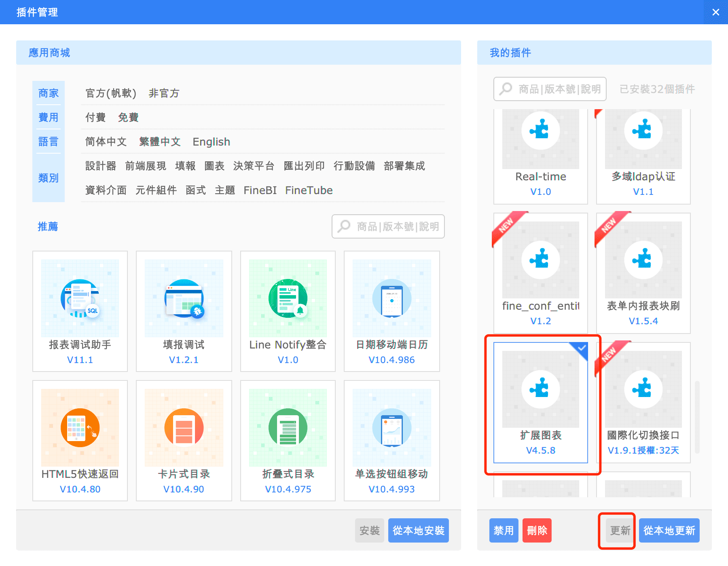Click 從本地安裝 button
Screen dimensions: 728x566
pos(419,530)
